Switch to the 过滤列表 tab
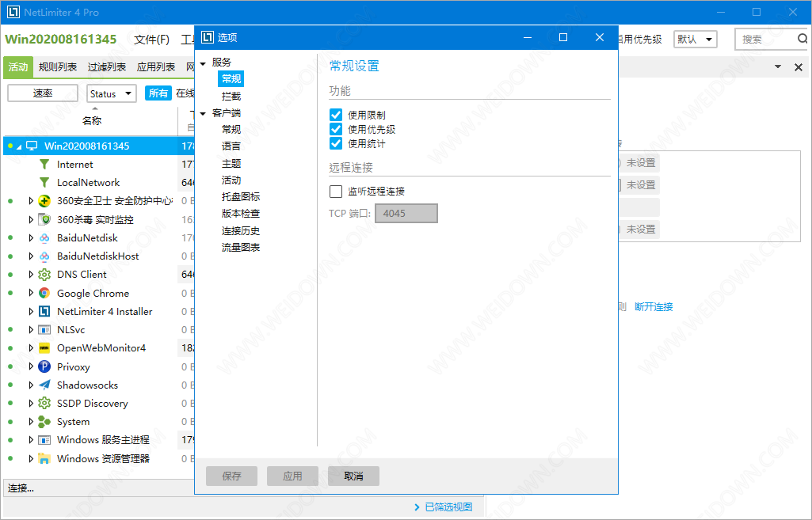 point(107,67)
